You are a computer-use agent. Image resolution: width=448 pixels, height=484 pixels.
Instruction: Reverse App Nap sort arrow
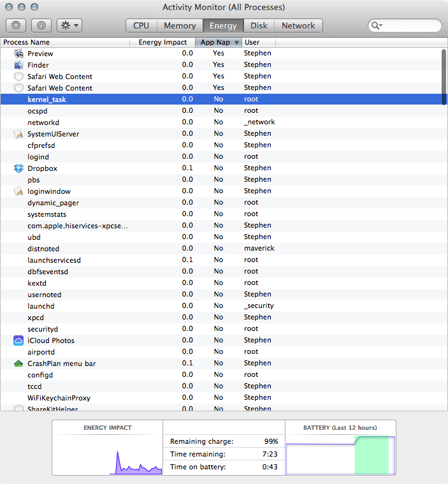(236, 43)
